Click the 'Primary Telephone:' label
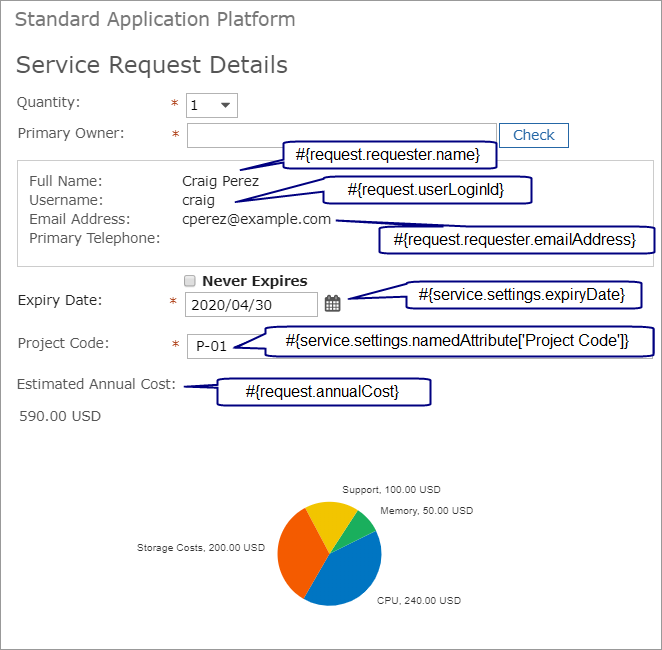This screenshot has width=662, height=650. [95, 238]
